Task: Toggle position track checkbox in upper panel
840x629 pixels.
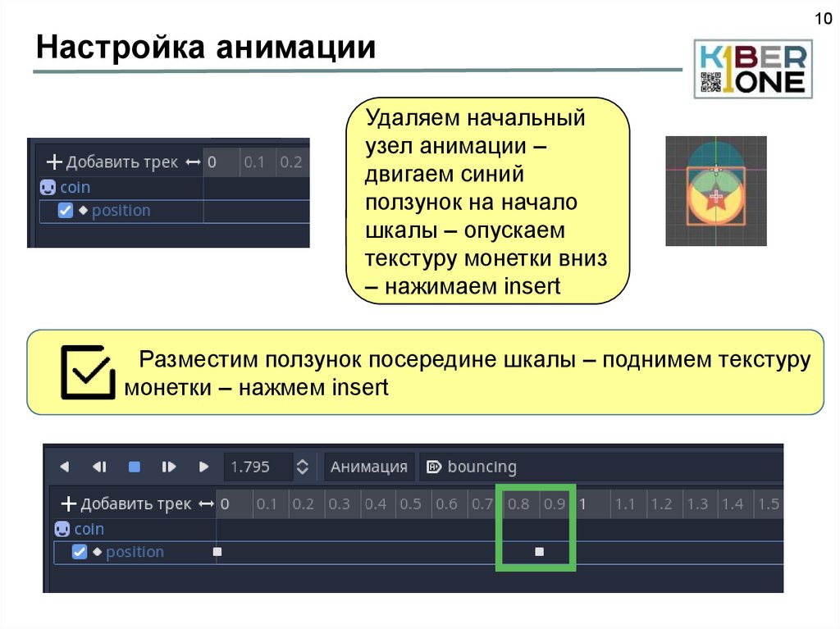Action: 66,211
